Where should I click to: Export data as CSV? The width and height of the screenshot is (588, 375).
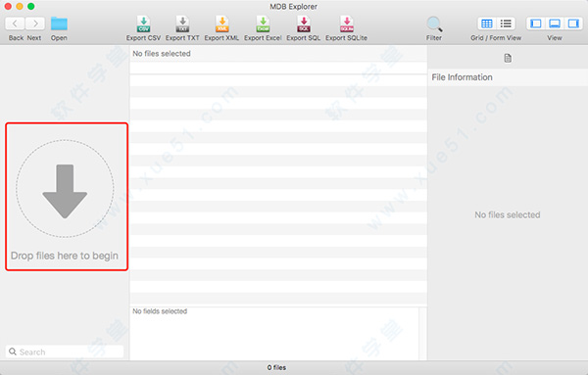[144, 23]
